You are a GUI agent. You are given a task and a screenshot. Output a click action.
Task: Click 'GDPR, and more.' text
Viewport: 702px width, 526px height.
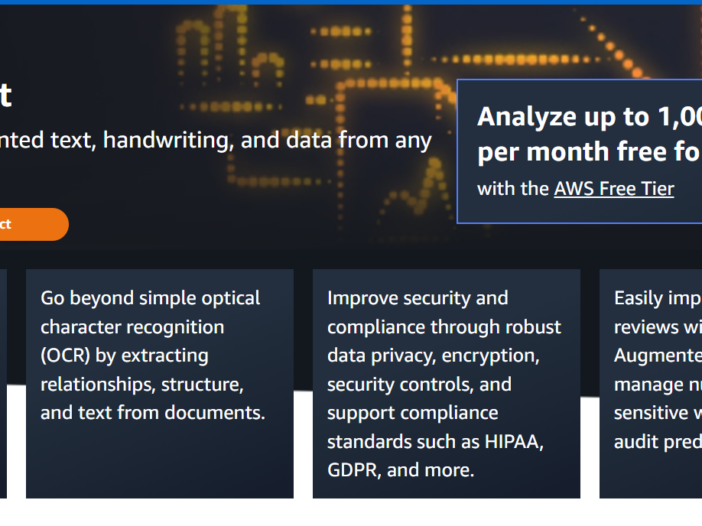[401, 470]
